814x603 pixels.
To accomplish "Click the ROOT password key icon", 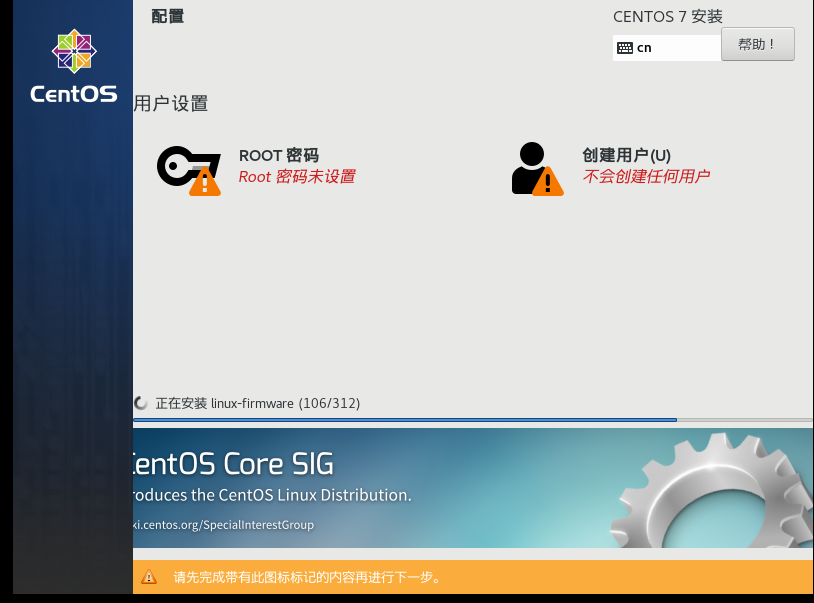I will pyautogui.click(x=189, y=171).
